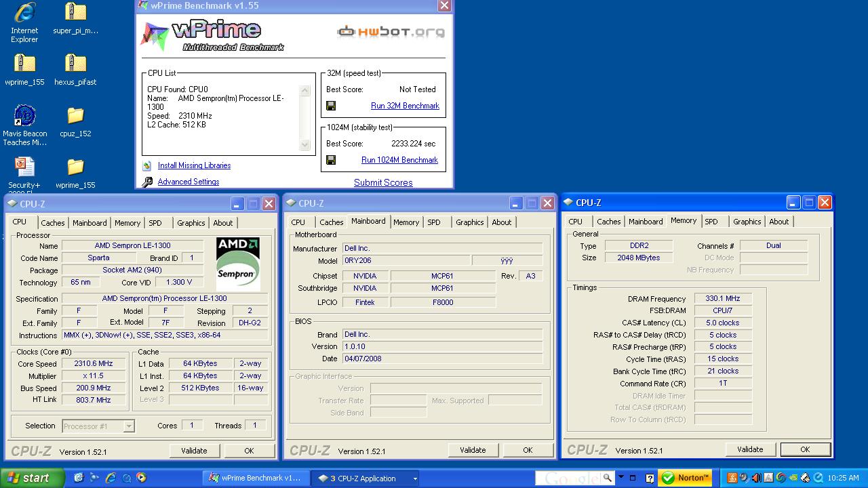Click the magnifier icon beside Advanced Settings

(x=147, y=182)
